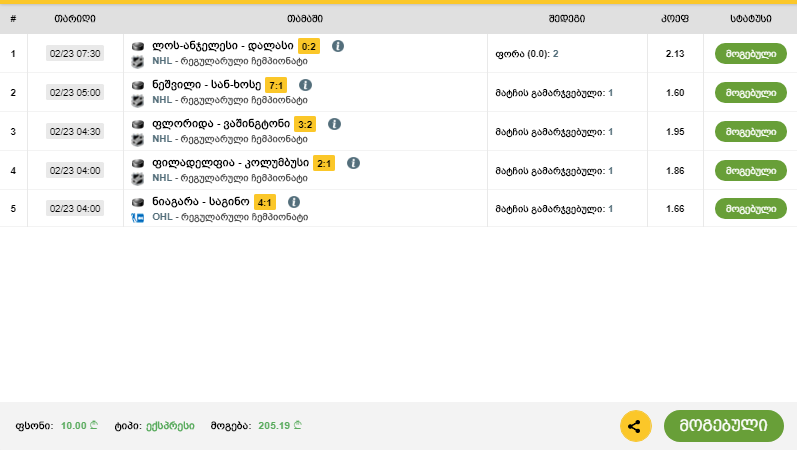Click the winnings amount 205.19
The height and width of the screenshot is (450, 797).
coord(280,426)
